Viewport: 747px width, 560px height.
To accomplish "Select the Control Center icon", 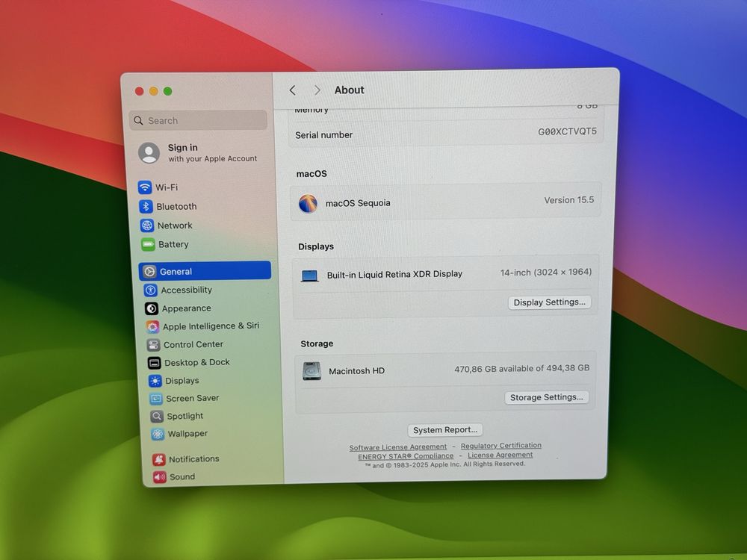I will (153, 345).
